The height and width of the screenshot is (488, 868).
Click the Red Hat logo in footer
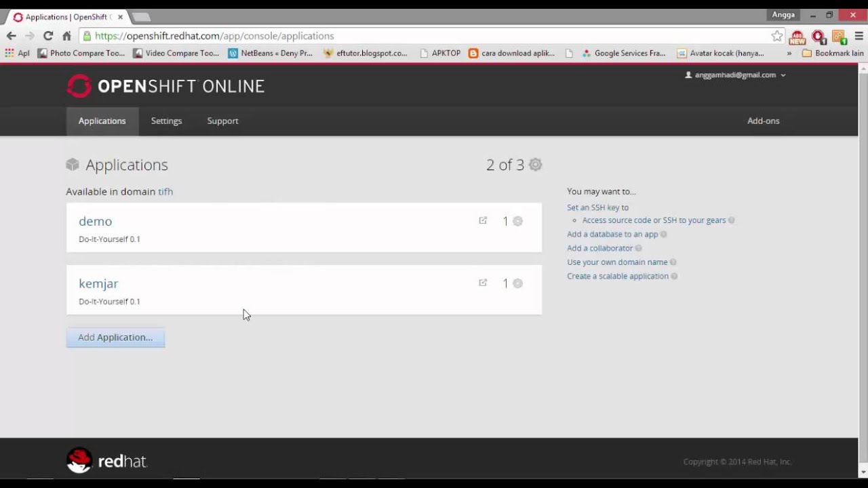(106, 461)
